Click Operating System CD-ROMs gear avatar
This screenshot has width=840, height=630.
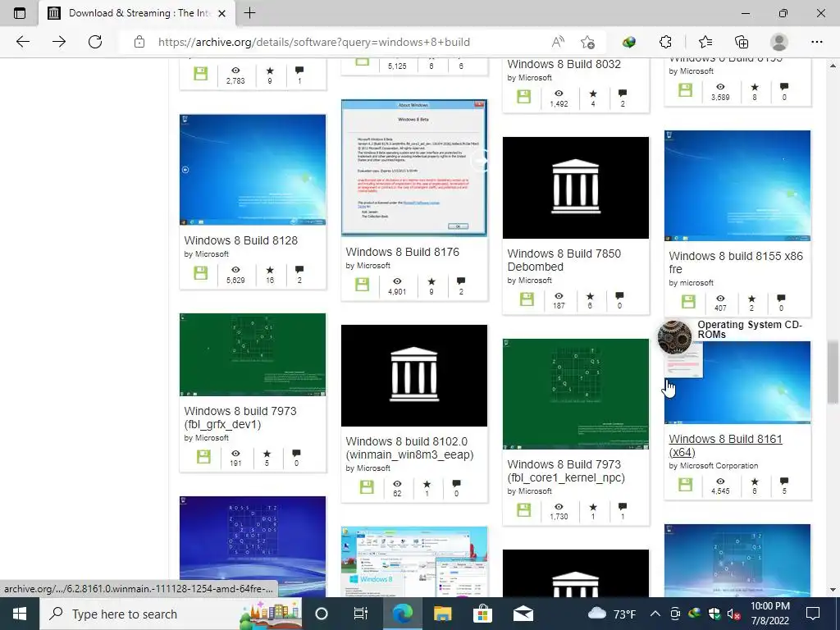(674, 337)
